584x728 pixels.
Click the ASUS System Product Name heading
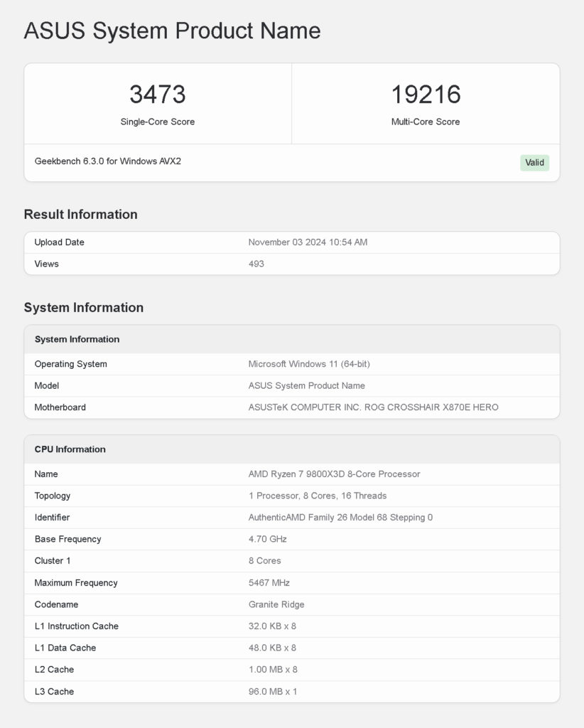[172, 31]
